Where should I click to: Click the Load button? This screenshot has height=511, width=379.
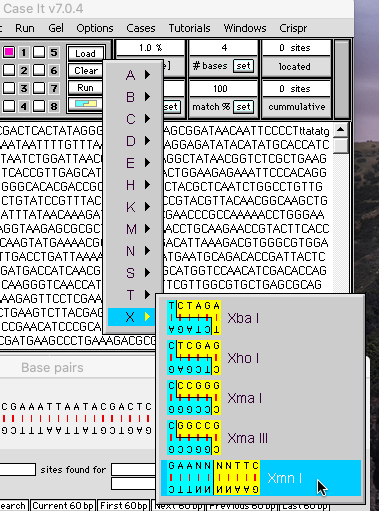[86, 53]
